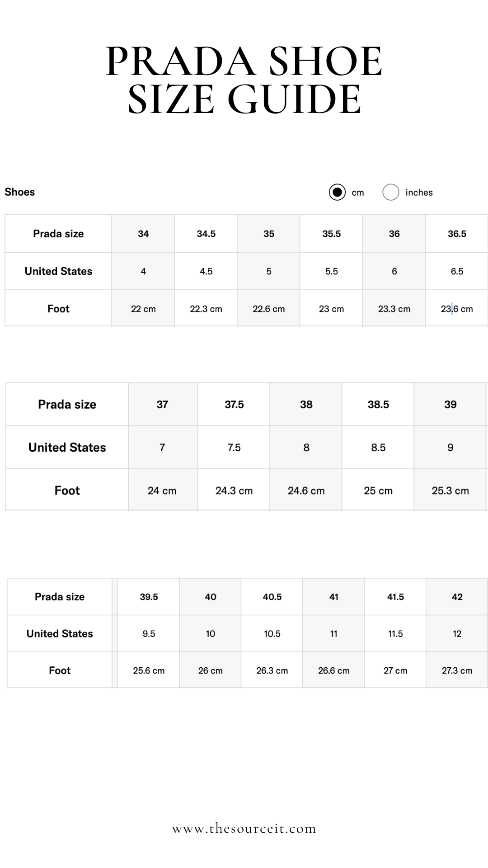The width and height of the screenshot is (488, 868).
Task: Select Prada size 39.5 cell
Action: click(x=149, y=597)
